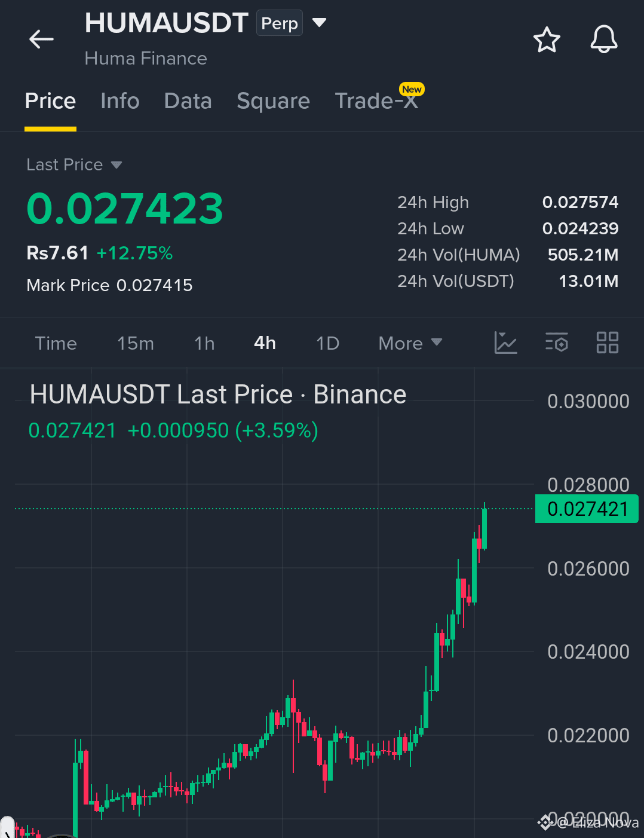Click the chart title HUMAUSDT Last Price · Binance
644x838 pixels.
[x=218, y=394]
